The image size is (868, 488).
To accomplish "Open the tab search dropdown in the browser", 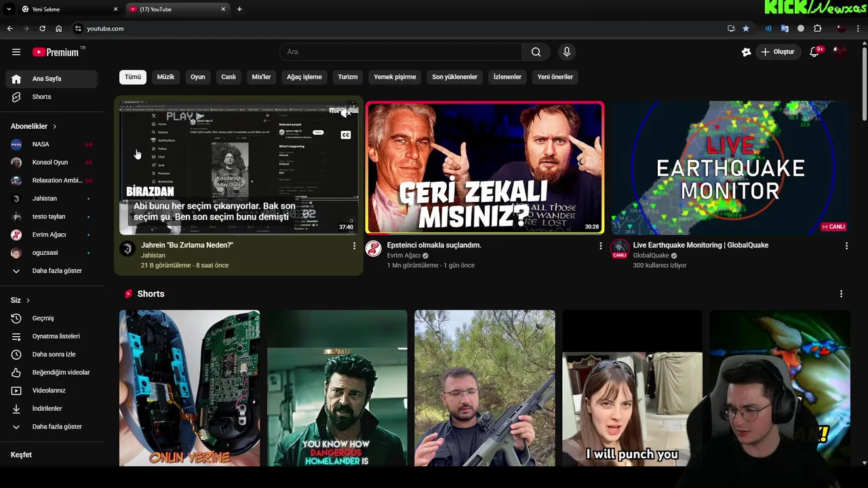I will [x=9, y=9].
